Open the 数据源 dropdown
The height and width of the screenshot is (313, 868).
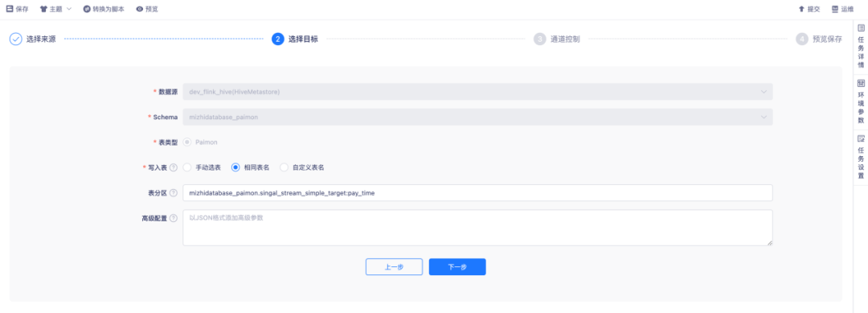pos(477,92)
